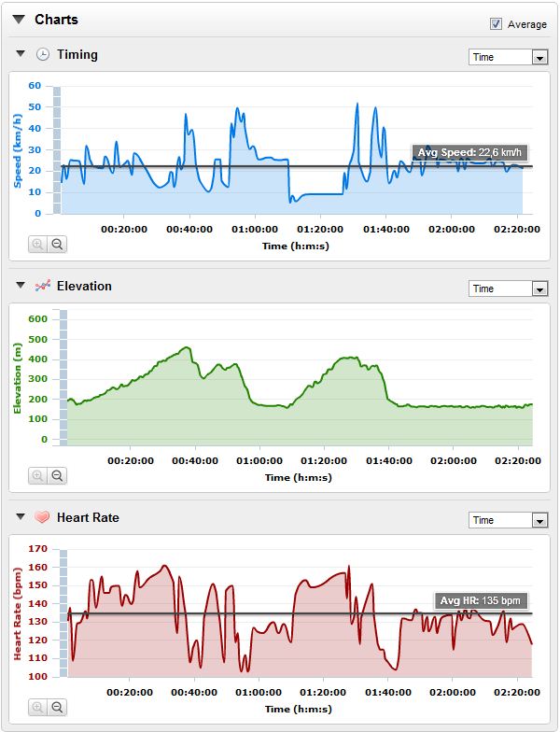Zoom out on the Timing chart

57,244
